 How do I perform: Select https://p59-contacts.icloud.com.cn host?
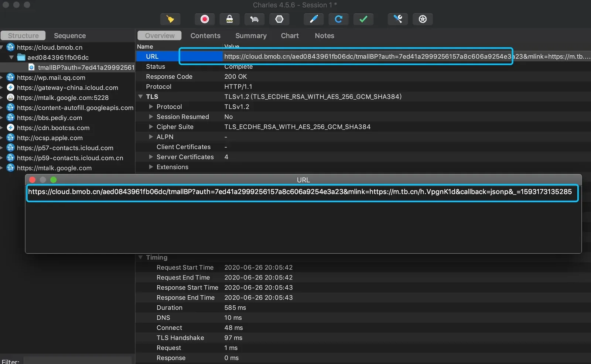(70, 158)
